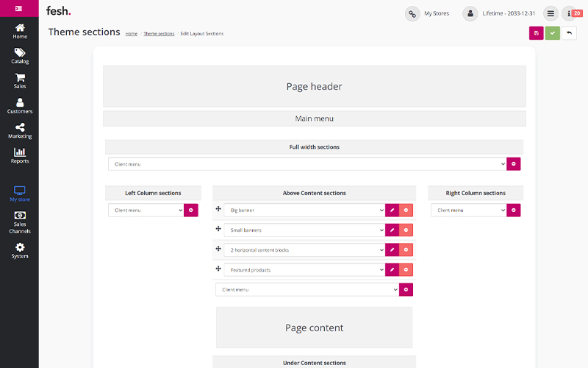
Task: Click the green checkmark apply button
Action: (553, 33)
